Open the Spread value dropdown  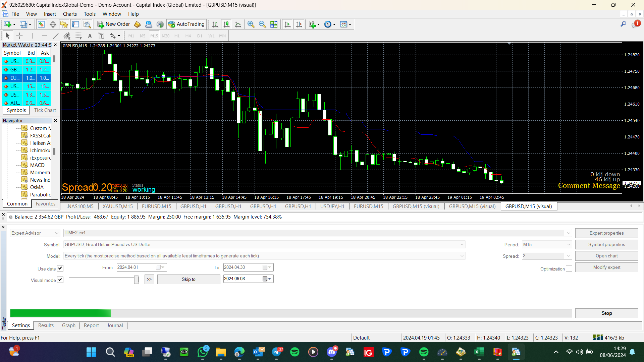click(569, 256)
